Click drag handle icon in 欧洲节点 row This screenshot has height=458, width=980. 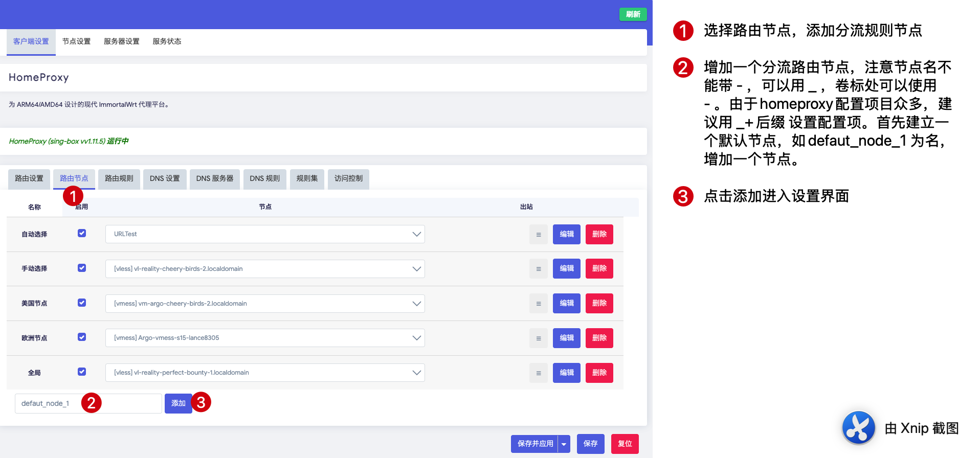(x=538, y=338)
